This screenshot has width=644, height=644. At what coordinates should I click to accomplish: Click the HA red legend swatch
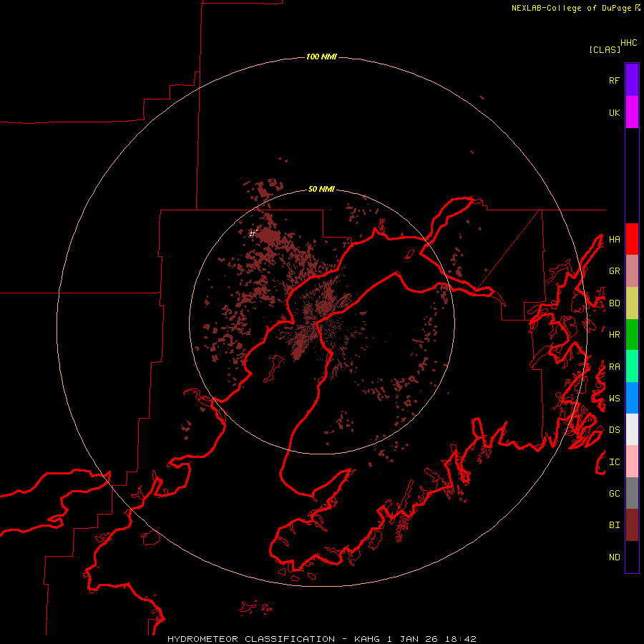(632, 239)
